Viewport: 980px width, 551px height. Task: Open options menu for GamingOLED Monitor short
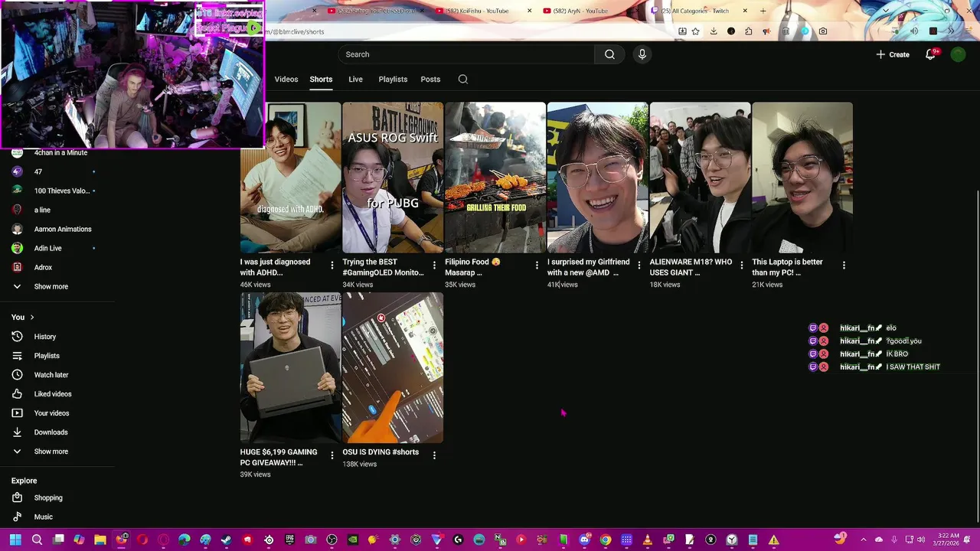point(434,265)
